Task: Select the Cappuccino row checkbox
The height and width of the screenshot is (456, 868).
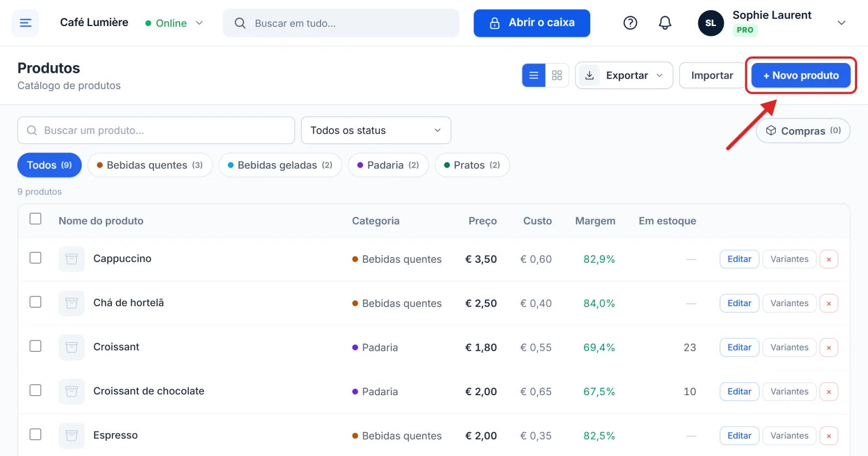Action: pyautogui.click(x=35, y=258)
